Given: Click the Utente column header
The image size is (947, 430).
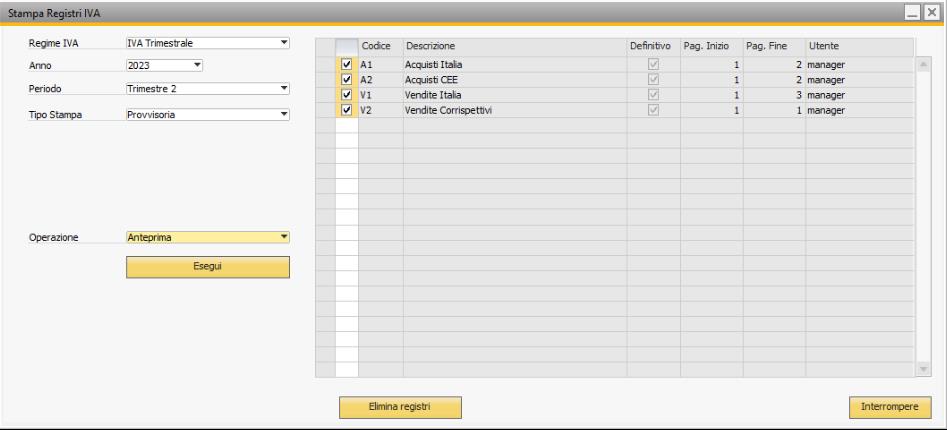Looking at the screenshot, I should click(x=859, y=47).
